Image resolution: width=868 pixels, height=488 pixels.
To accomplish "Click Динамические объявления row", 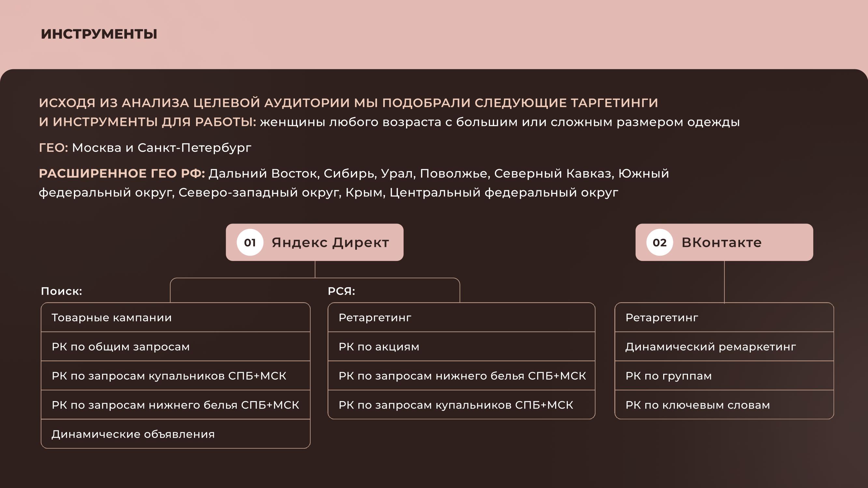I will (175, 434).
